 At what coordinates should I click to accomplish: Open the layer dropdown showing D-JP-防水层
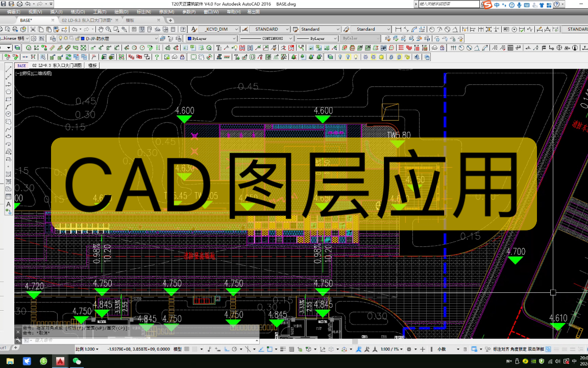[x=156, y=38]
